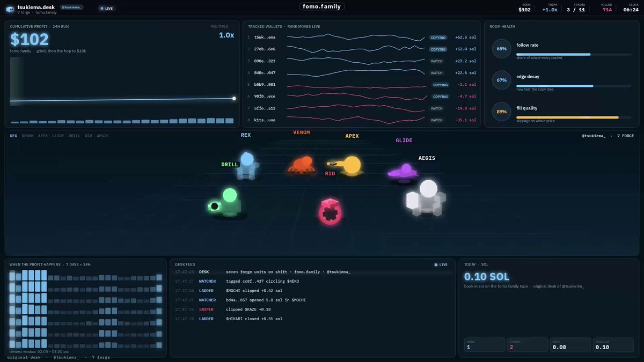Switch to the APEX tab in unit strip
This screenshot has width=644, height=362.
click(43, 136)
